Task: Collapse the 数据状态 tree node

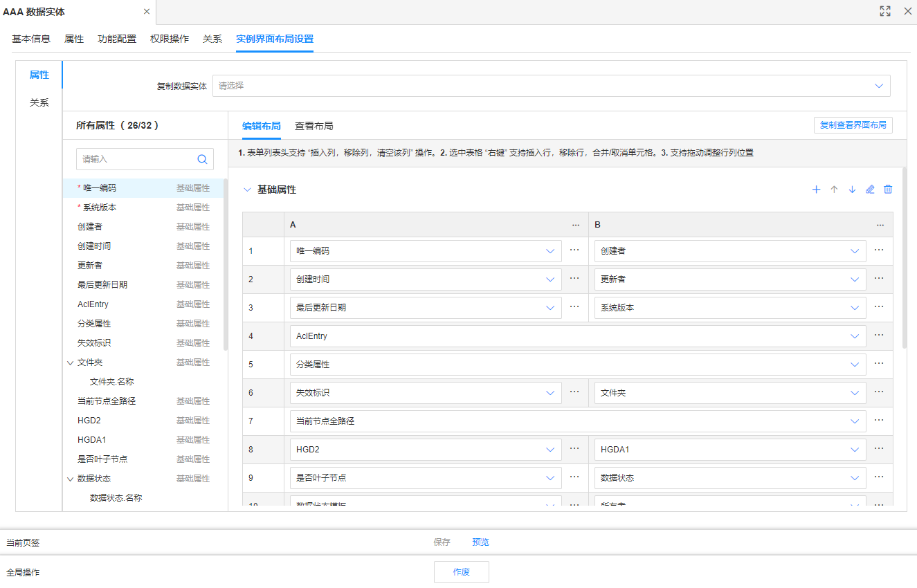Action: tap(70, 479)
